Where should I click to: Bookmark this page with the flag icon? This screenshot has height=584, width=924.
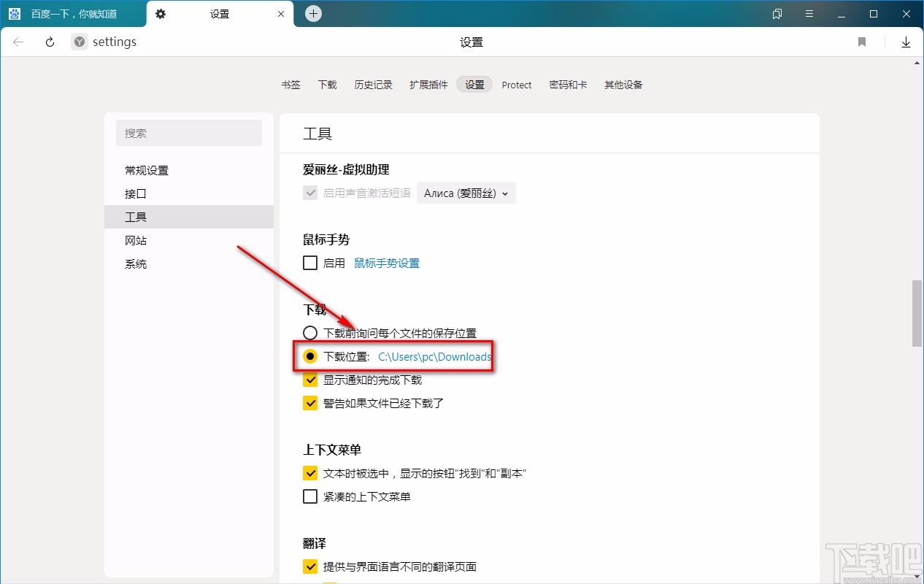[x=862, y=42]
